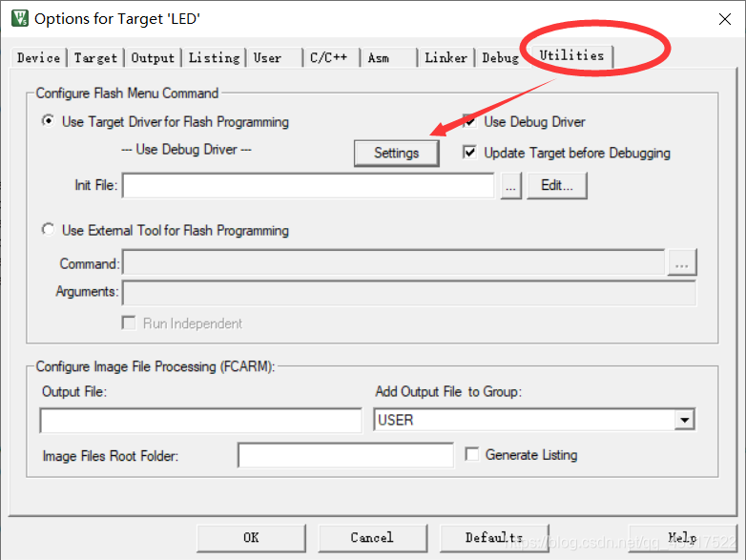Confirm with the OK button
Screen dimensions: 746x560
[x=251, y=538]
